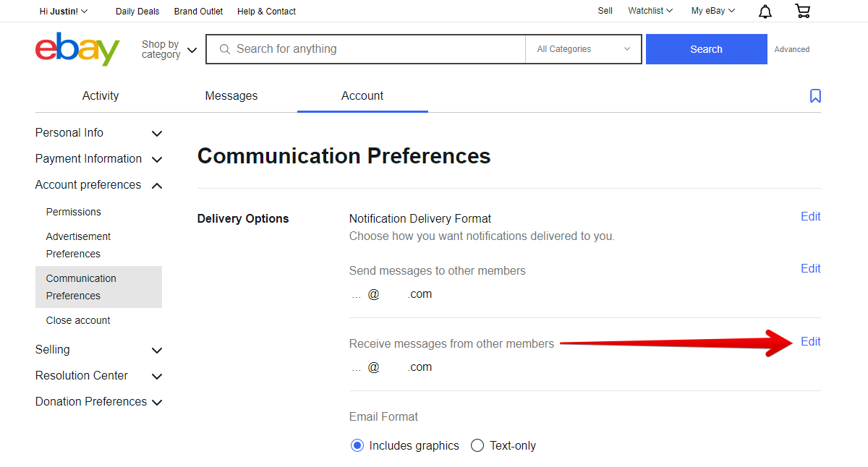Click the Delivery Options label
Screen dimensions: 868x467
coord(243,219)
